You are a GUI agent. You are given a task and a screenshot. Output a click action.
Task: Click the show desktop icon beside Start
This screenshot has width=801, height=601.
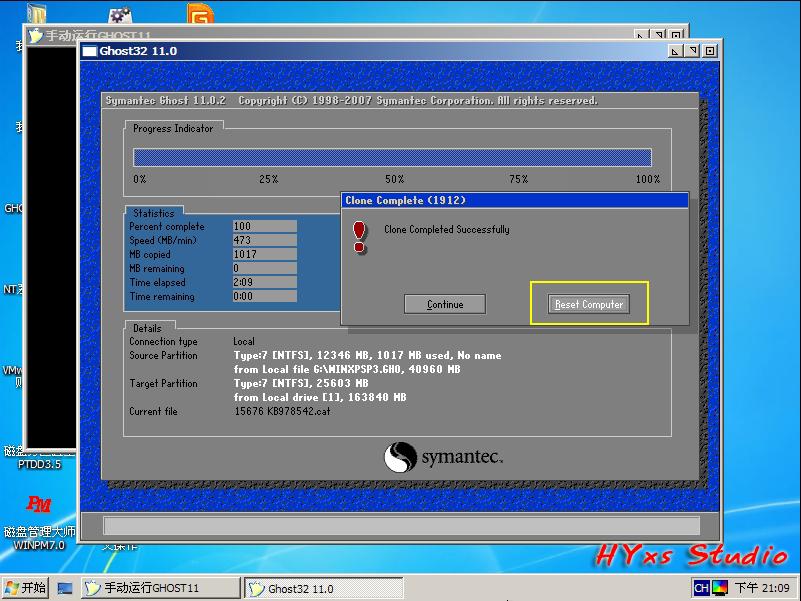[65, 588]
